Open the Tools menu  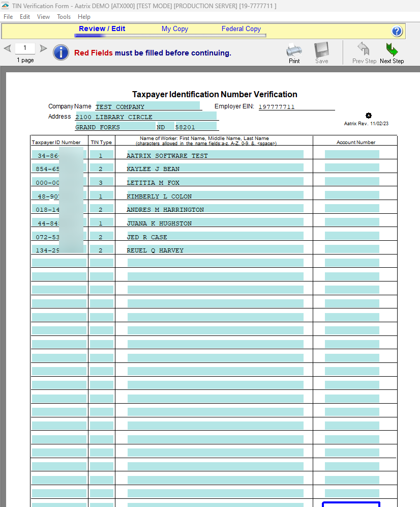pos(64,17)
